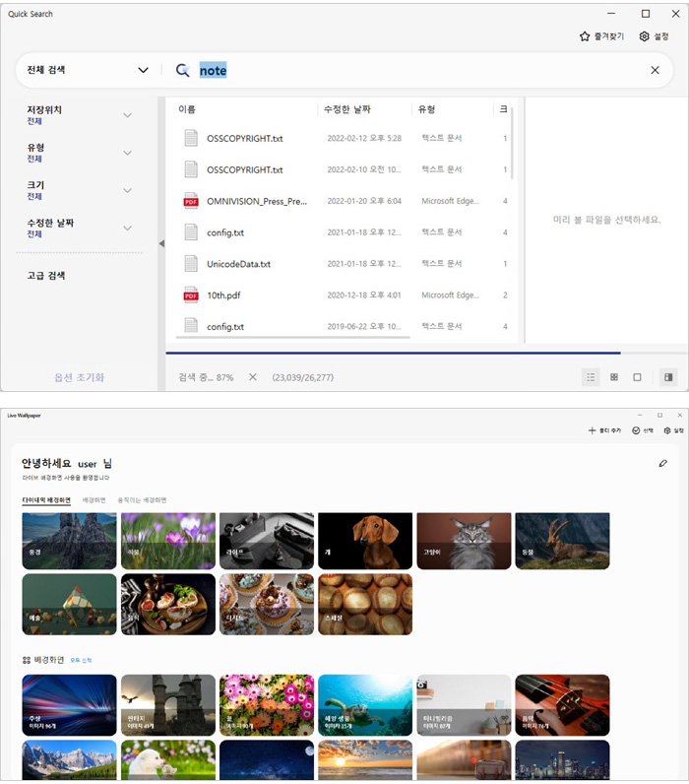689x784 pixels.
Task: Open 설정 settings in Quick Search window
Action: pos(654,36)
